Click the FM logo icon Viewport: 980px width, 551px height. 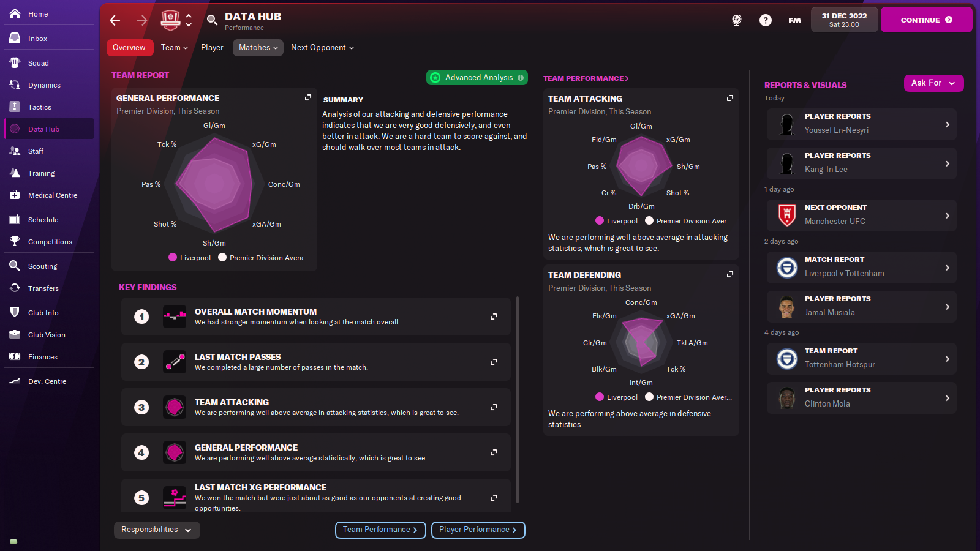point(794,20)
